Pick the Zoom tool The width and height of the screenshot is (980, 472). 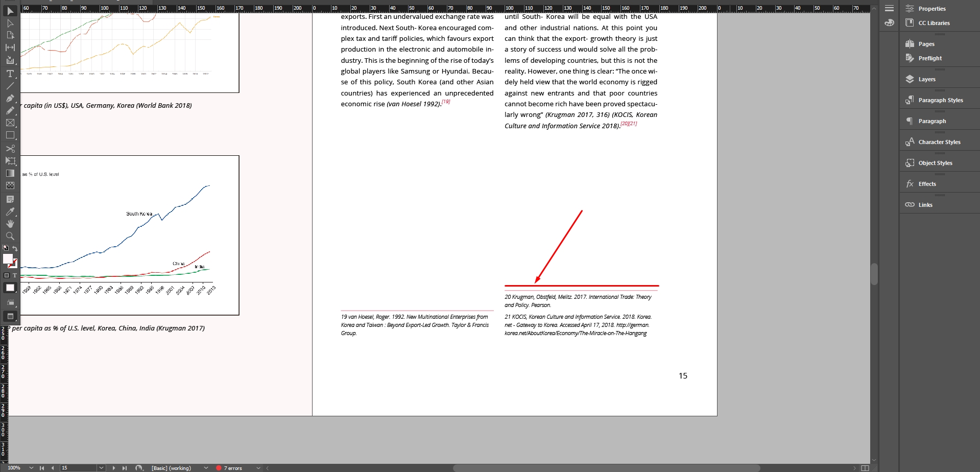point(10,236)
